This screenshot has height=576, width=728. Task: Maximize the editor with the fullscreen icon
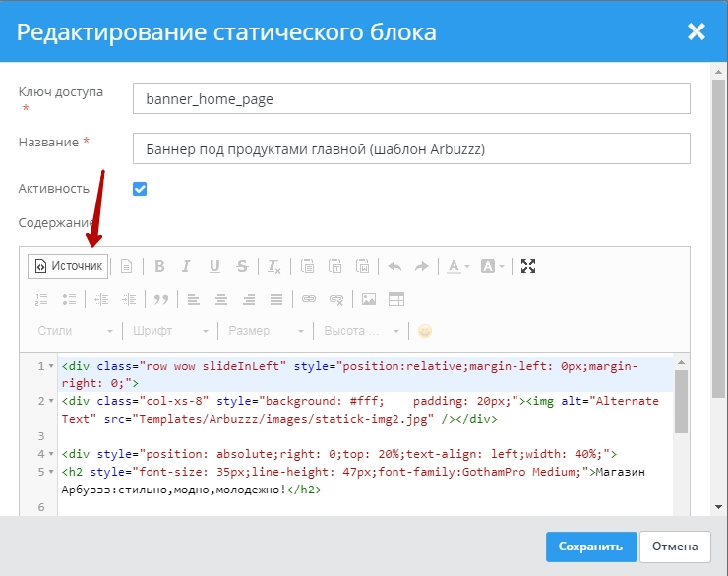click(x=528, y=266)
